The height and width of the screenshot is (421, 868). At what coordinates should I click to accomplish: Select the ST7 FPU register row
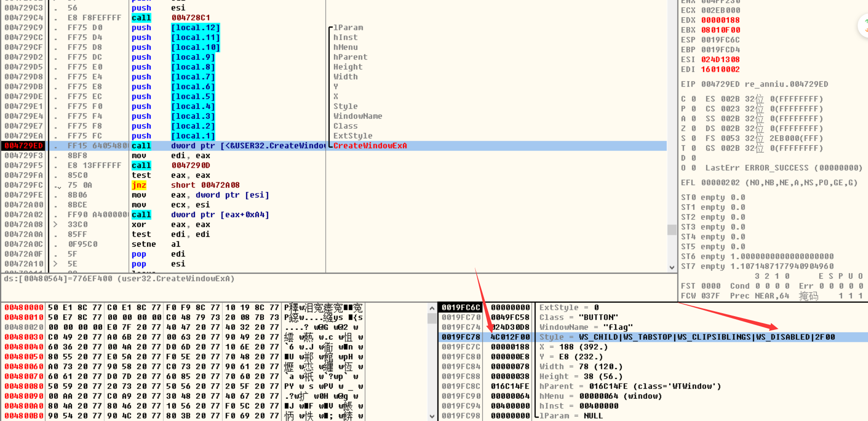[x=757, y=266]
